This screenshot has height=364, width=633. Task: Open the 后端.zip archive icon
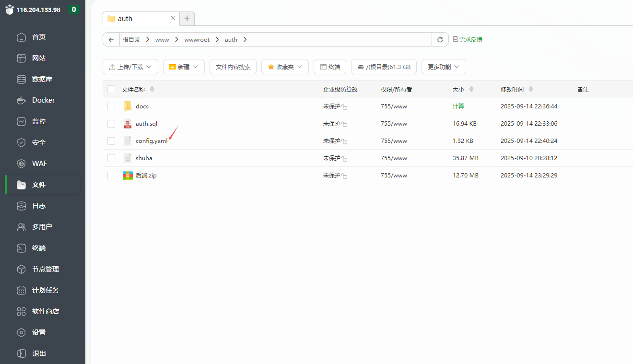tap(128, 176)
